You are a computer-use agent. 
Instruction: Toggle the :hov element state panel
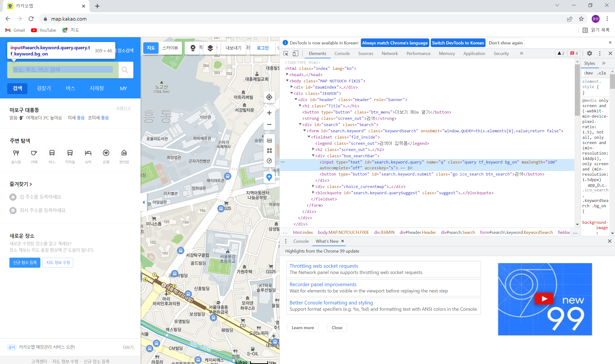(x=588, y=73)
